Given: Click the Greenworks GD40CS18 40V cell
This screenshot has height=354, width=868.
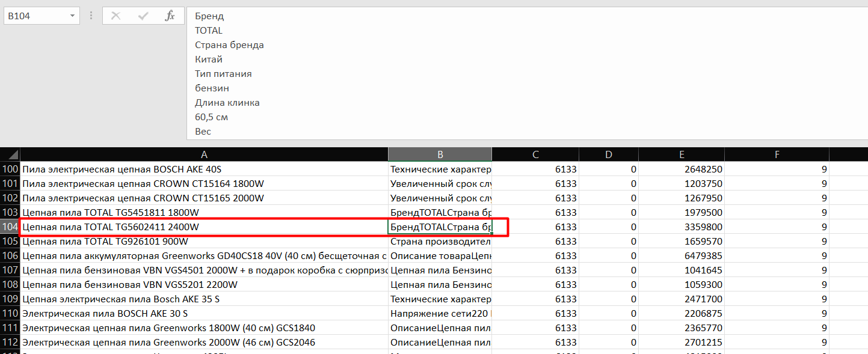Looking at the screenshot, I should tap(204, 255).
